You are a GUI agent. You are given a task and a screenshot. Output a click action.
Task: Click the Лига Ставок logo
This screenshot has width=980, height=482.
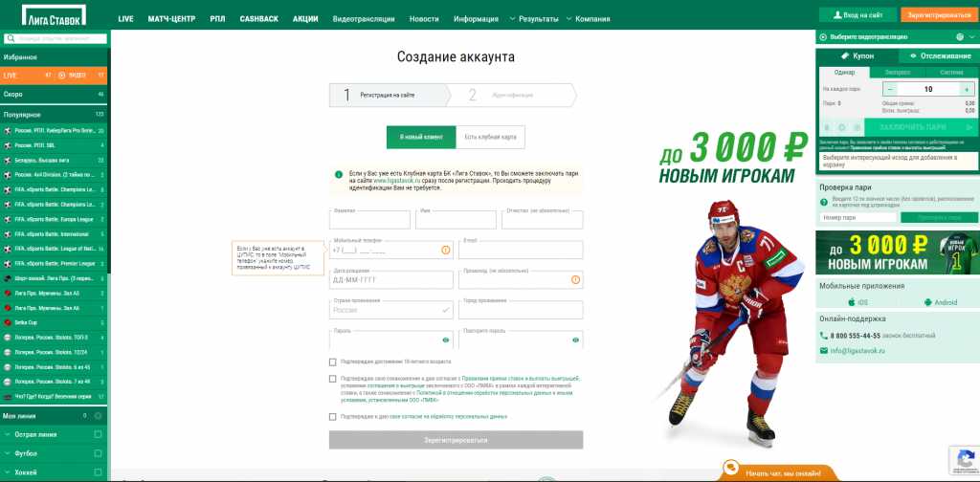pos(54,14)
